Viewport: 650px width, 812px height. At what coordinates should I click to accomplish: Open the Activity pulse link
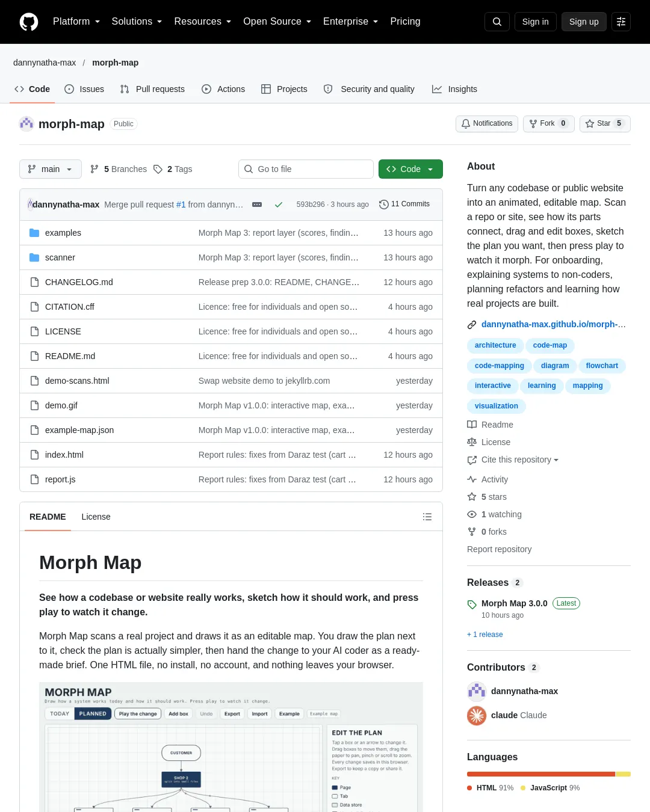pos(487,479)
